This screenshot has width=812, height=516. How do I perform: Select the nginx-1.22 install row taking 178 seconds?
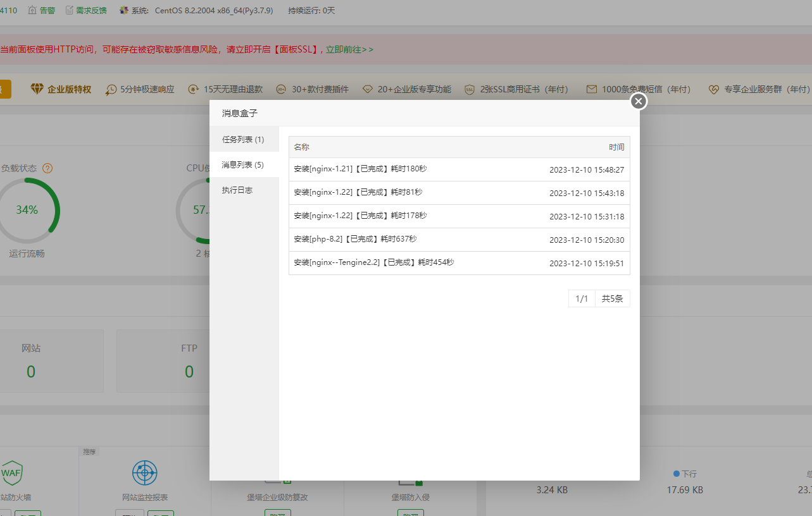point(459,216)
